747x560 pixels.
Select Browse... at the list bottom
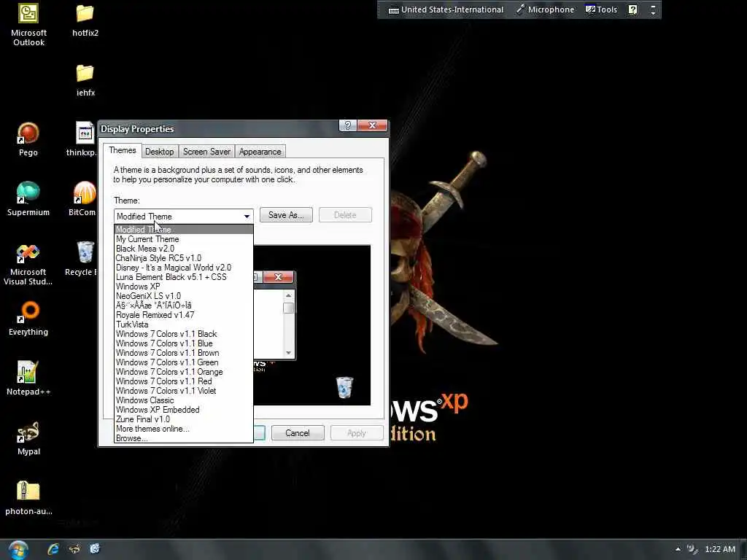[x=184, y=438]
